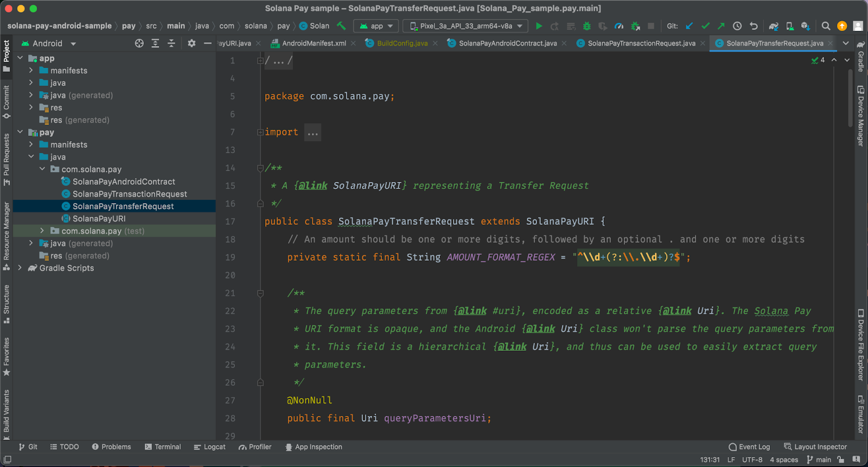Screen dimensions: 868x467
Task: Open the user account avatar
Action: (858, 26)
